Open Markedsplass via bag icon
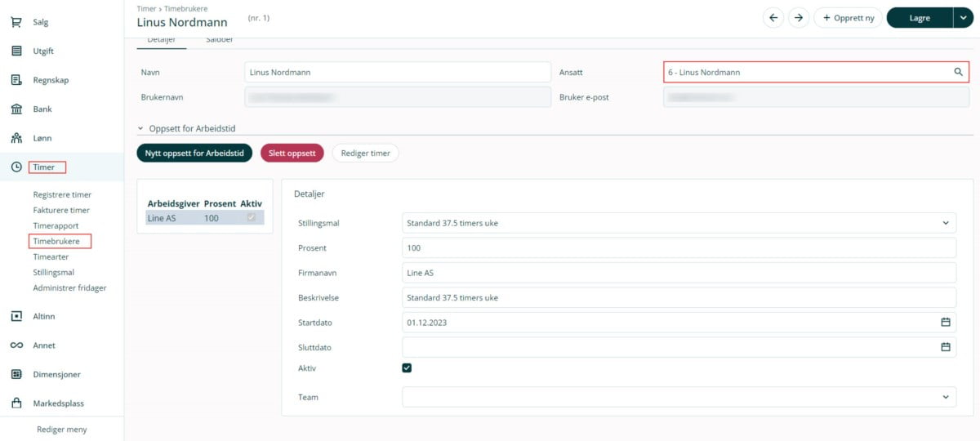Image resolution: width=980 pixels, height=441 pixels. [x=16, y=403]
